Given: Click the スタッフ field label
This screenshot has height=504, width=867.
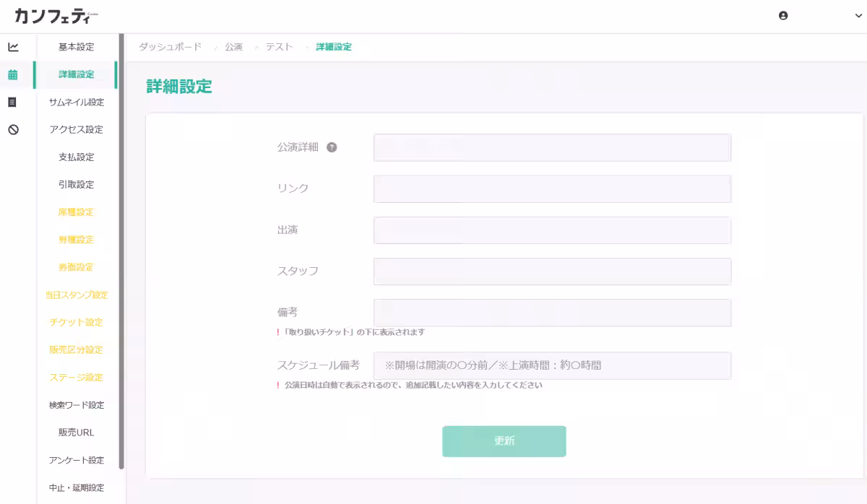Looking at the screenshot, I should click(x=298, y=271).
